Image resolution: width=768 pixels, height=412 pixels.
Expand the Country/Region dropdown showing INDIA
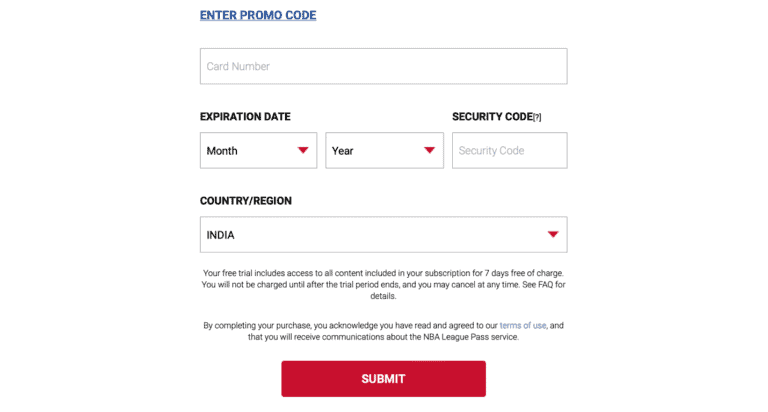coord(383,235)
